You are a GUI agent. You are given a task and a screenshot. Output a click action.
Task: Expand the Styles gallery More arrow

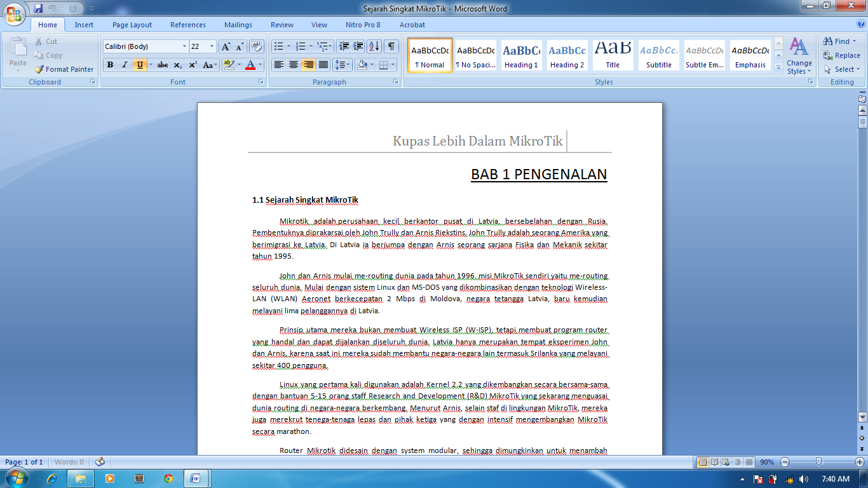[x=779, y=69]
